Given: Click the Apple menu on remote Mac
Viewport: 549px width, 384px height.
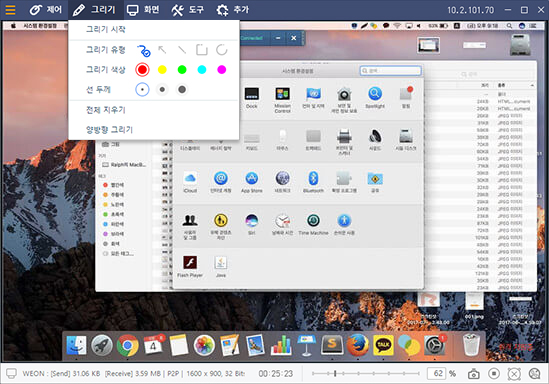Looking at the screenshot, I should (x=13, y=26).
